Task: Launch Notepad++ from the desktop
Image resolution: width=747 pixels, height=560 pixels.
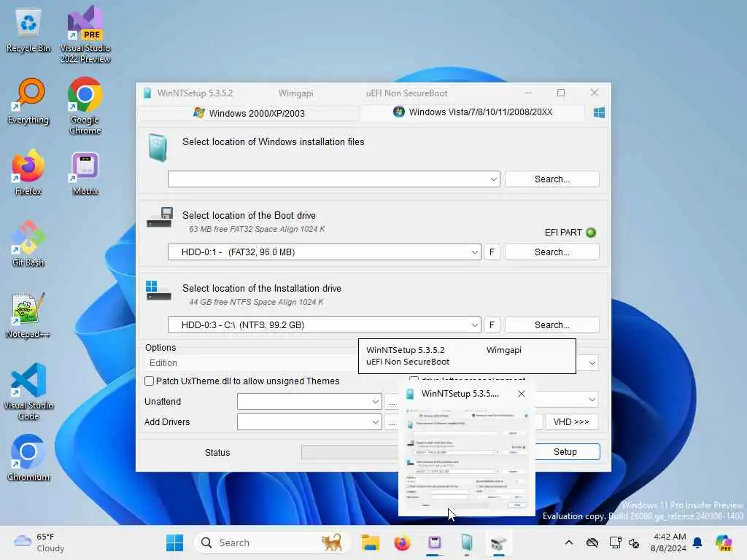Action: (28, 315)
